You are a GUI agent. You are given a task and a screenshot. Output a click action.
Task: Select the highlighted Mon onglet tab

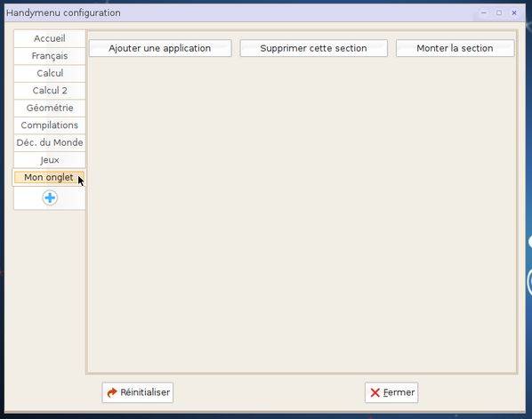(x=49, y=177)
